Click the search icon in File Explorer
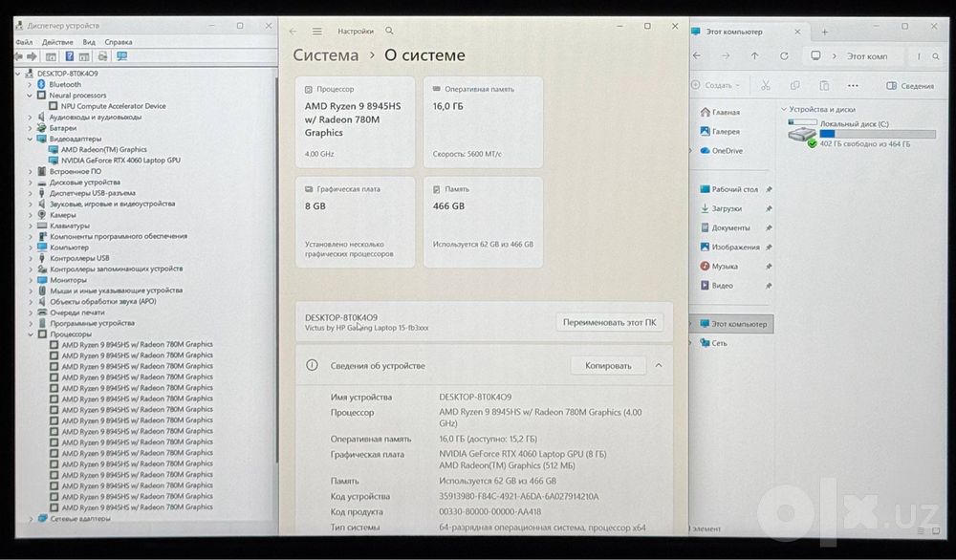Viewport: 956px width, 560px height. coord(936,56)
